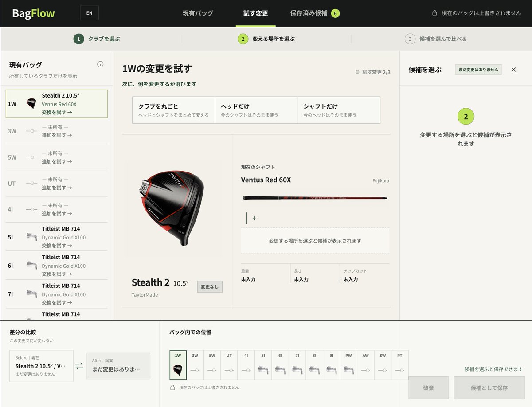
Task: Select the PW slot in the bag strip
Action: pos(348,365)
